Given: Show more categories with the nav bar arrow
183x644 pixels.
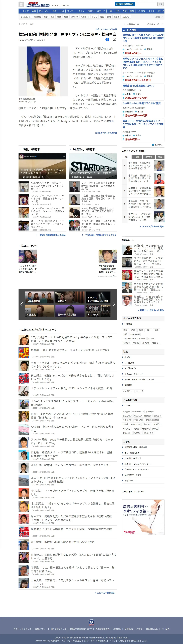Looking at the screenshot, I should 163,11.
